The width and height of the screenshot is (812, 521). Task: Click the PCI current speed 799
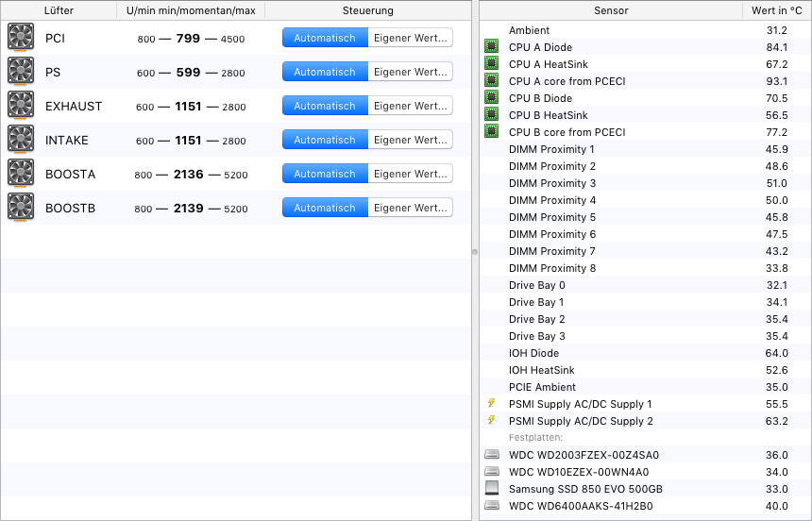[x=188, y=39]
